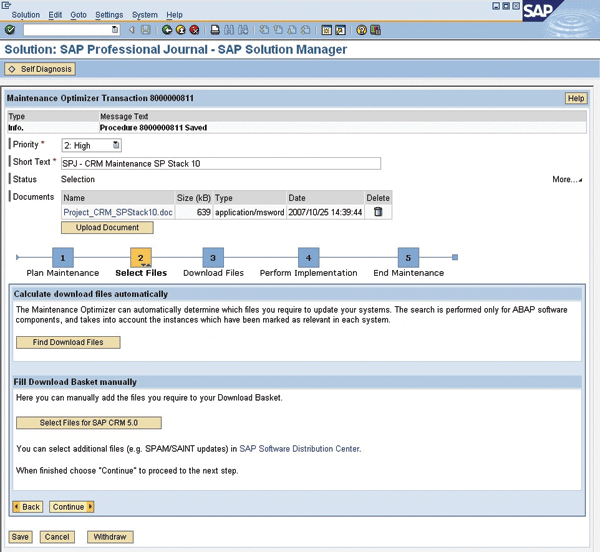Click the yellow Help question mark icon

pos(361,30)
